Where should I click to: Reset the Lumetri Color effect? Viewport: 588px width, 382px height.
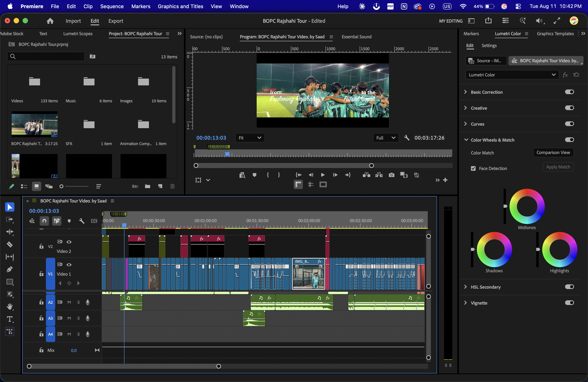[x=576, y=75]
